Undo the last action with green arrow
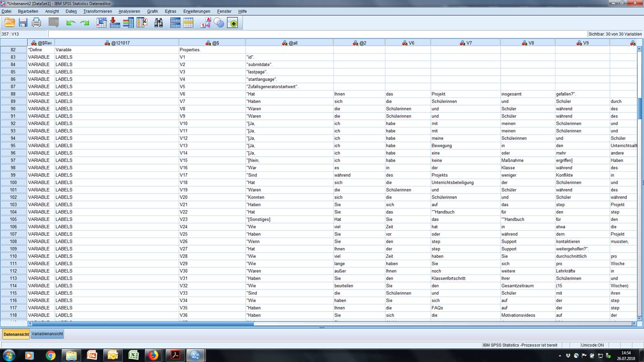The width and height of the screenshot is (644, 362). 71,23
